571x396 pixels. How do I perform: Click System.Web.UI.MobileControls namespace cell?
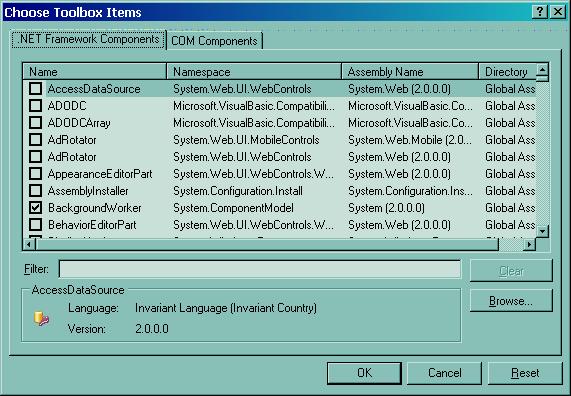point(246,140)
